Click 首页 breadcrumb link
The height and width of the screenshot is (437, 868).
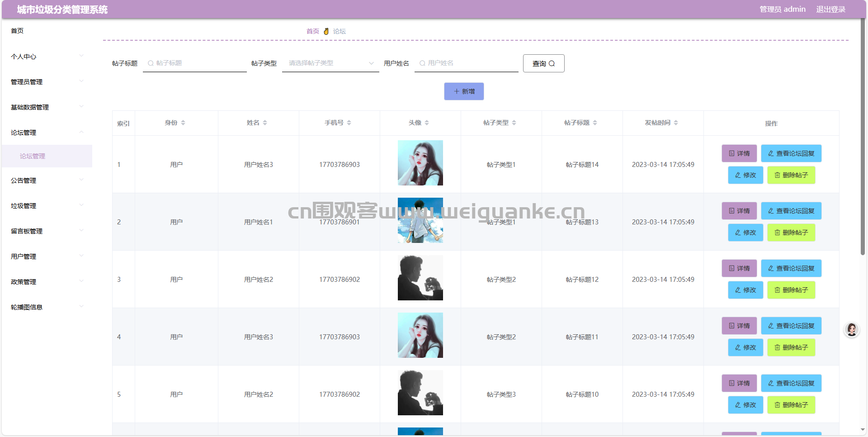[312, 31]
